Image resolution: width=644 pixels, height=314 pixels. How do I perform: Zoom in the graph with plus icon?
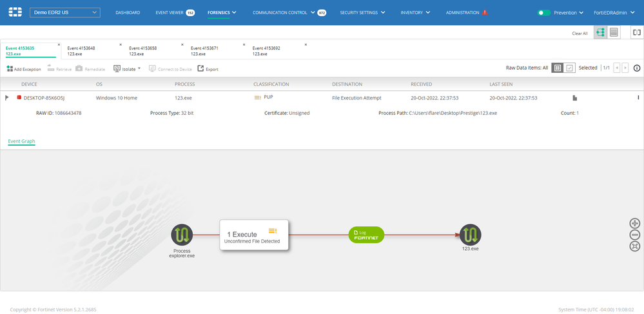tap(634, 224)
